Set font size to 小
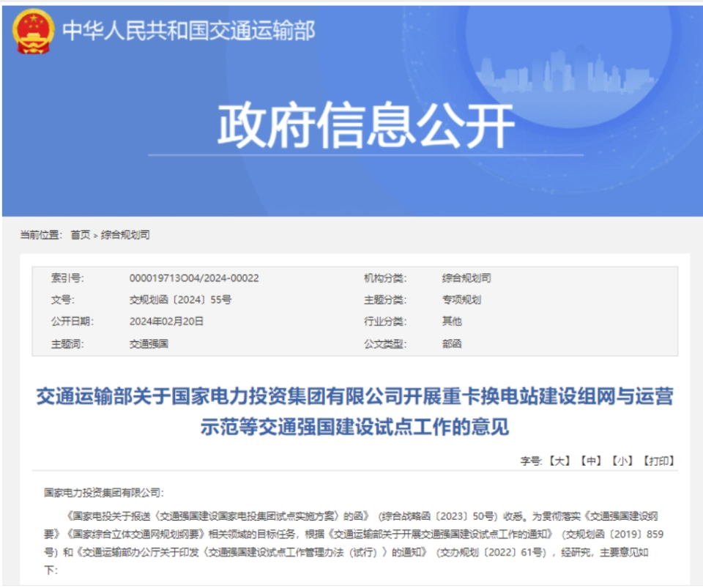 click(x=622, y=461)
